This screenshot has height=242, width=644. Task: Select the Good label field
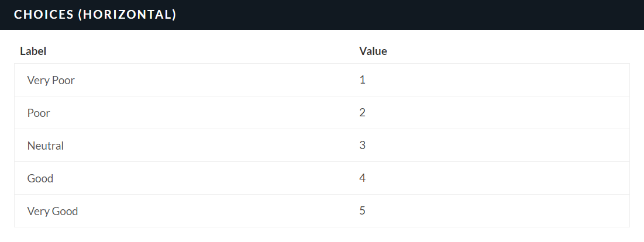click(40, 178)
